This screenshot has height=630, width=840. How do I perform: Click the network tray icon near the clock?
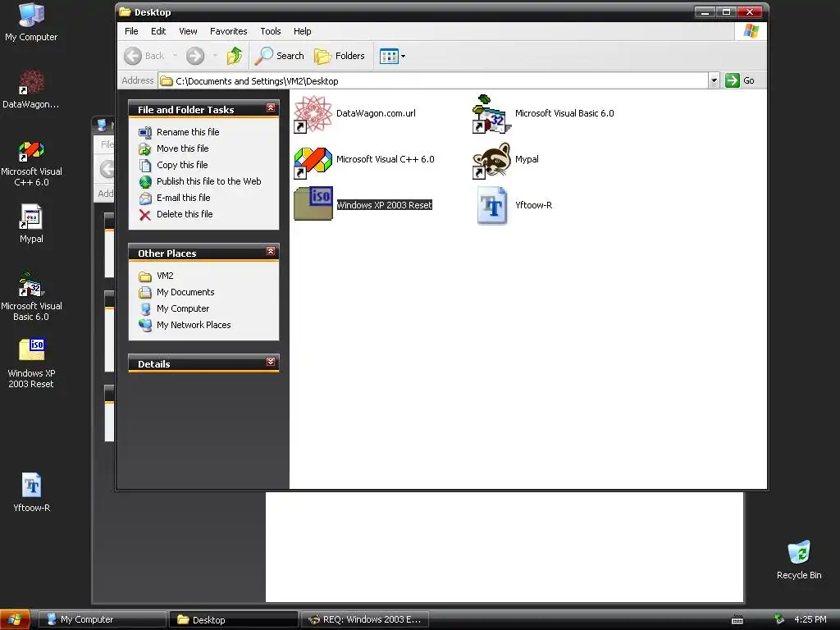(x=779, y=619)
